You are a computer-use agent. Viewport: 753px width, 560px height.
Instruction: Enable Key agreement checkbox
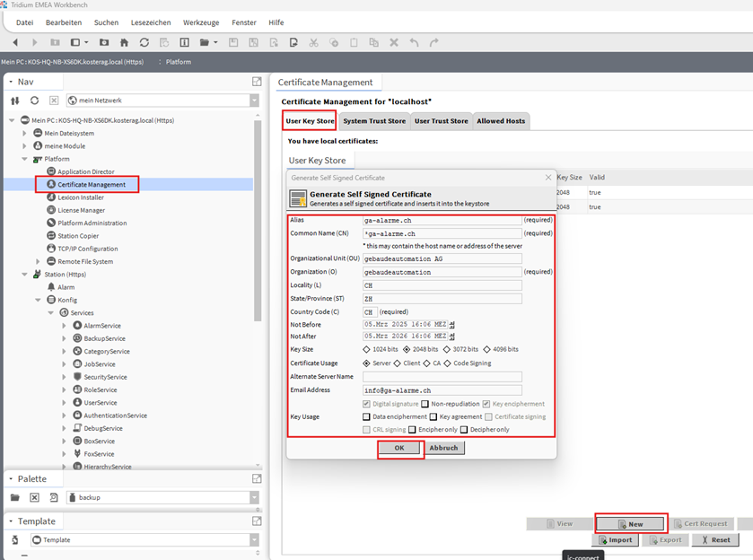[x=433, y=417]
